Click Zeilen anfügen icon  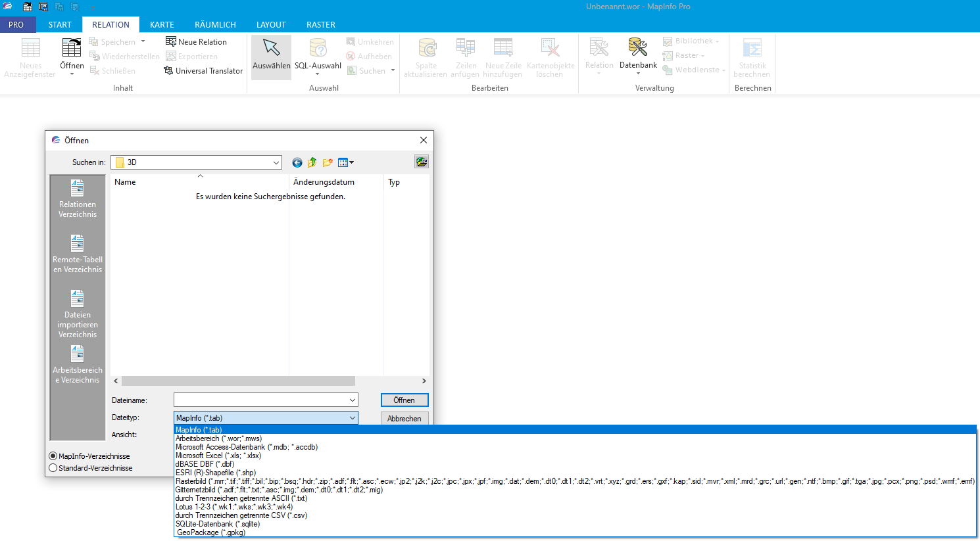click(x=465, y=48)
